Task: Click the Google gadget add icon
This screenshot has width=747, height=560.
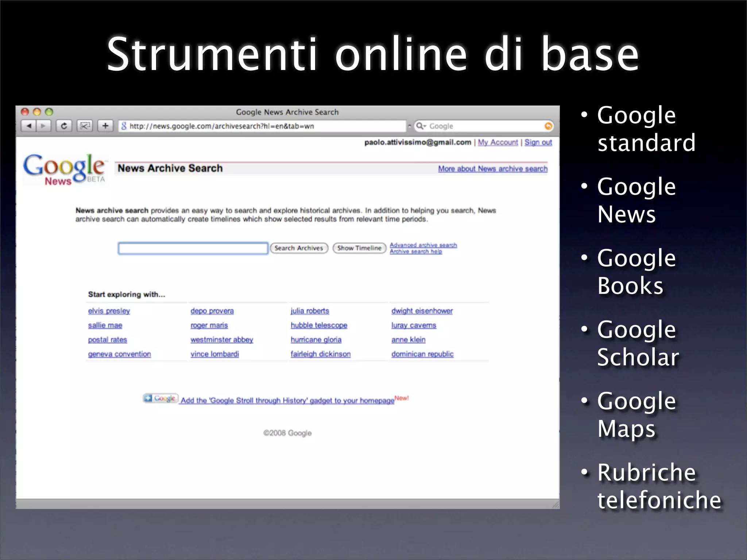Action: coord(160,398)
